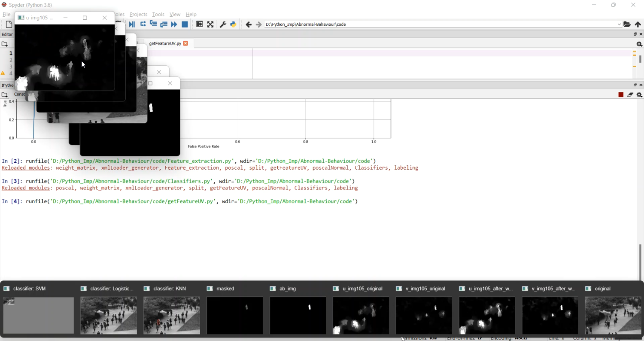Click the back arrow beside the path field
644x341 pixels.
tap(249, 24)
